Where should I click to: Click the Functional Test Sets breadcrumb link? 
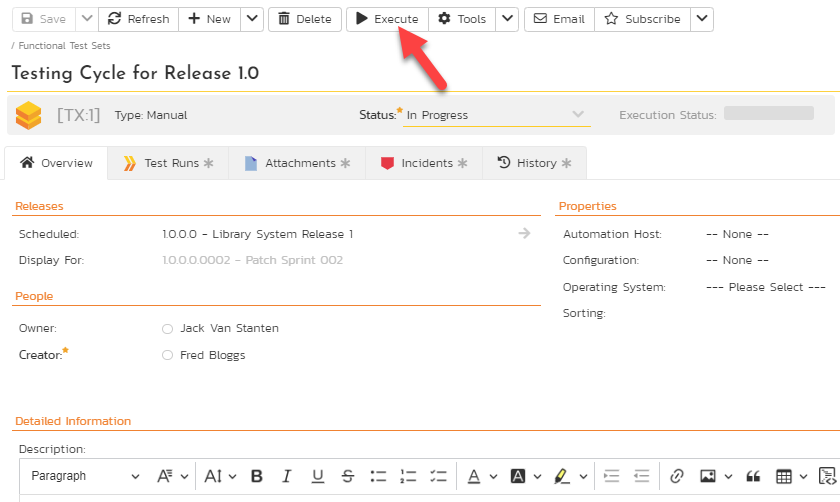[64, 46]
